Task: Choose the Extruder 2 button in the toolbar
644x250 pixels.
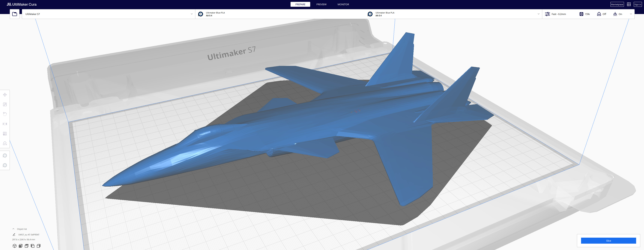Action: tap(5, 165)
